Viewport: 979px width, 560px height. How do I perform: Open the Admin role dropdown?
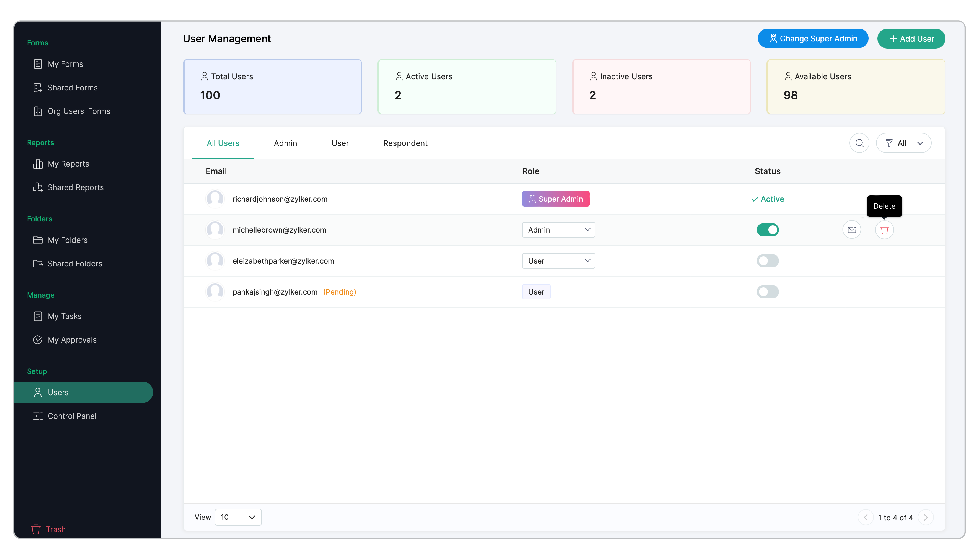pos(558,230)
